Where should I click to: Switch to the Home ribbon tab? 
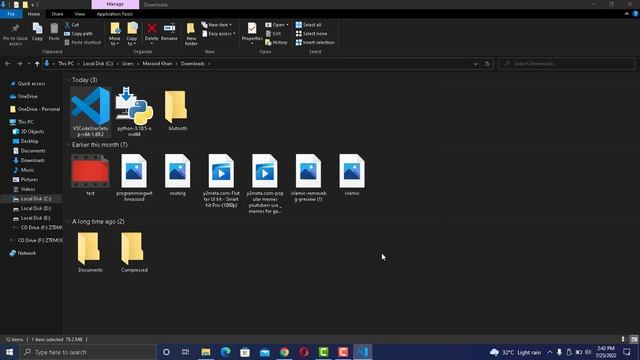point(34,14)
